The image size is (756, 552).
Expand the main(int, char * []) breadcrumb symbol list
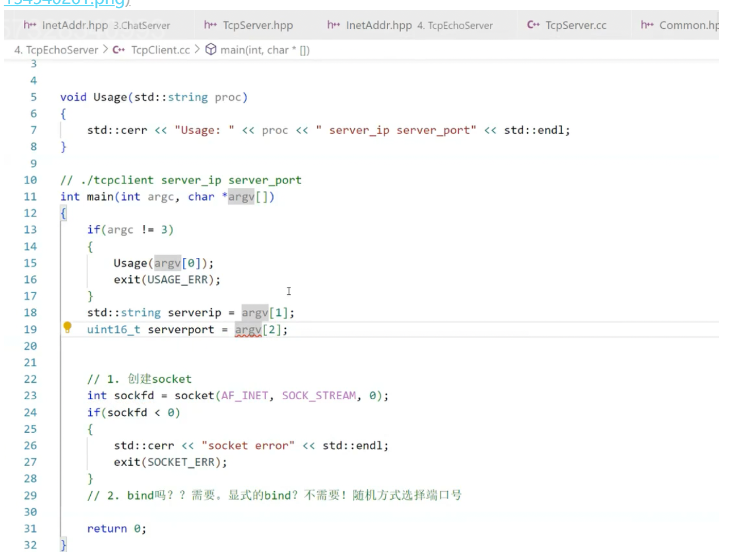(x=264, y=50)
